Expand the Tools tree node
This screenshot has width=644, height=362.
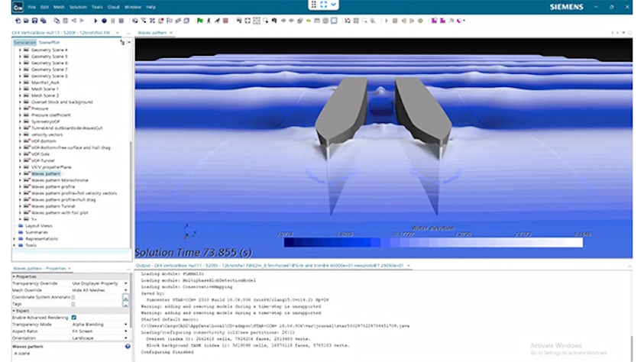pyautogui.click(x=15, y=245)
